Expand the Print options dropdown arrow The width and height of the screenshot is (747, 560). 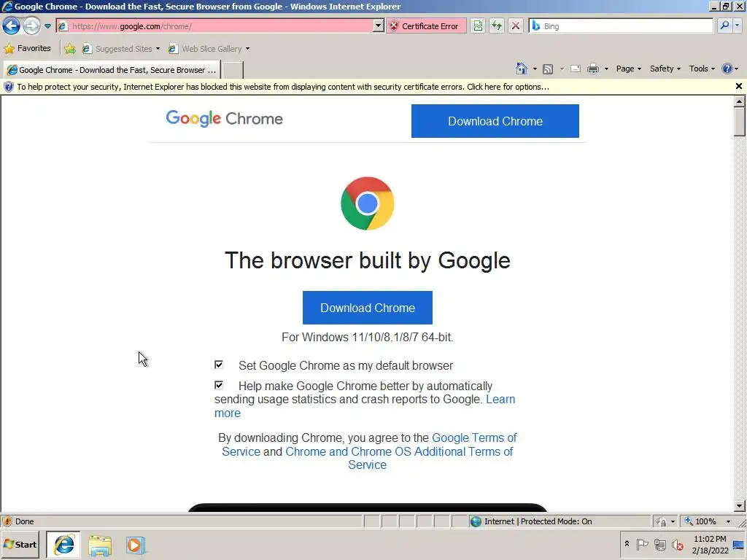[606, 69]
